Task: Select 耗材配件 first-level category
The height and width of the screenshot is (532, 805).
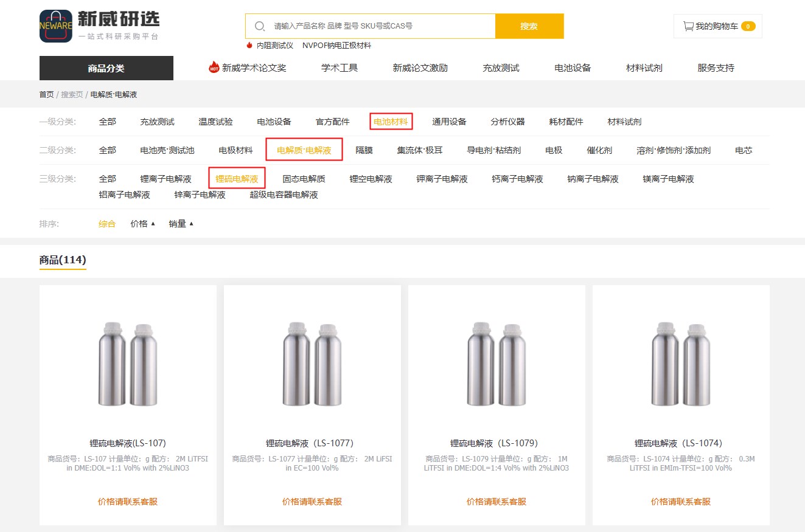Action: coord(566,122)
